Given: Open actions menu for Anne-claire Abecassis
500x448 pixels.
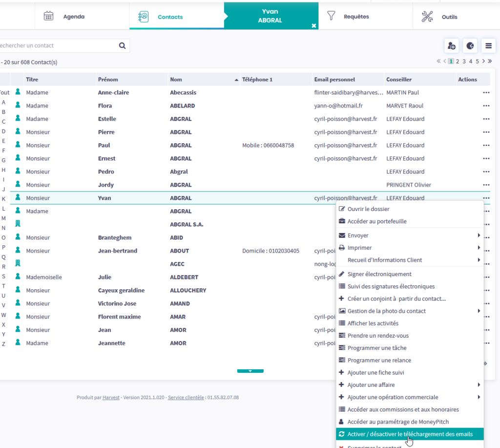Looking at the screenshot, I should coord(486,92).
